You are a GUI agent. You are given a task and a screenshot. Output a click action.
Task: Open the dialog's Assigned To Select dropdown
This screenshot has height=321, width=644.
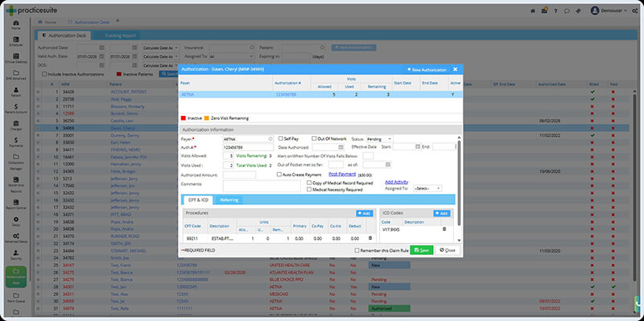pos(427,188)
